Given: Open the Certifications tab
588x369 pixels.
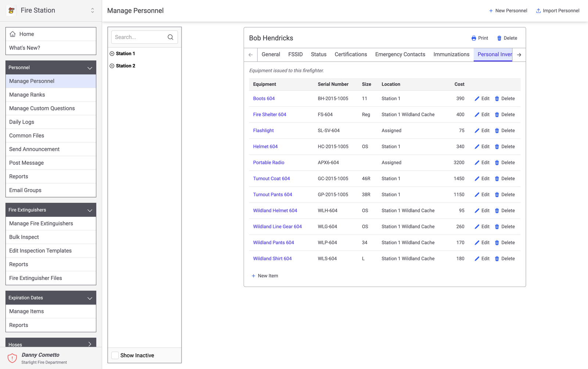Looking at the screenshot, I should [351, 54].
